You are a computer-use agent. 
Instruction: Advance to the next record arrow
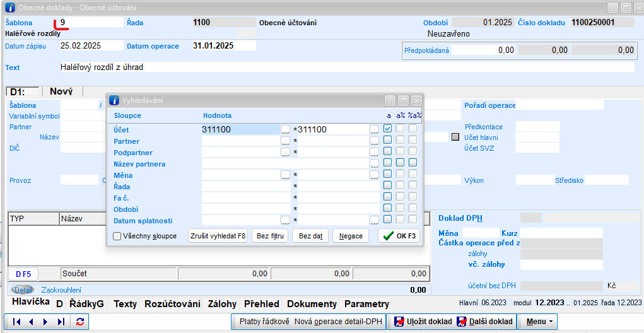(45, 322)
